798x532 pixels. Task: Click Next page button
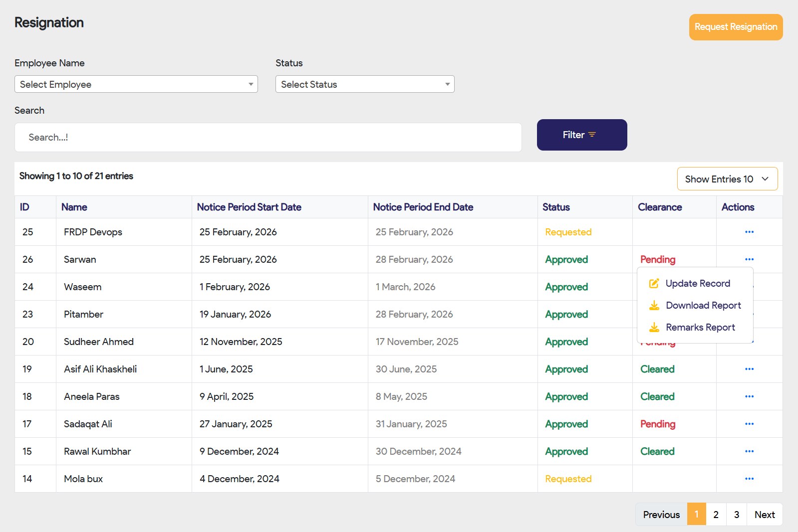pyautogui.click(x=764, y=515)
